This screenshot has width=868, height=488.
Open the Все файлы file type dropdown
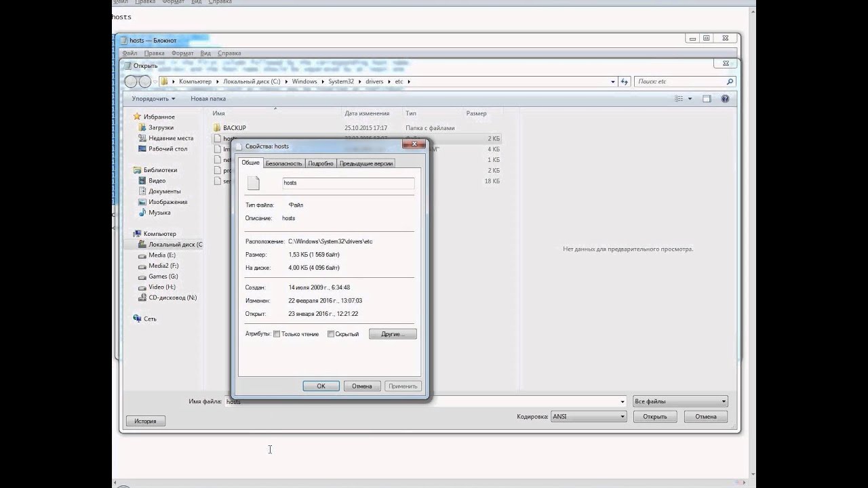[x=680, y=401]
